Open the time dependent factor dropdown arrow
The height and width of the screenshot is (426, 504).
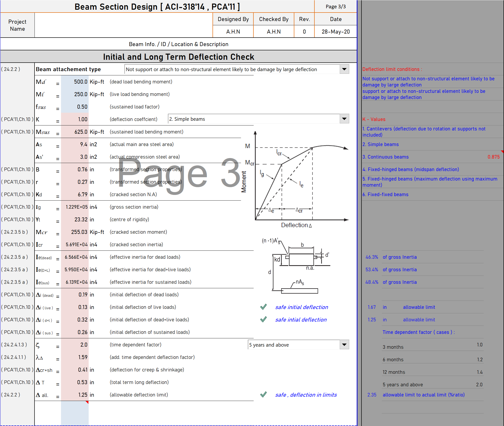(344, 345)
